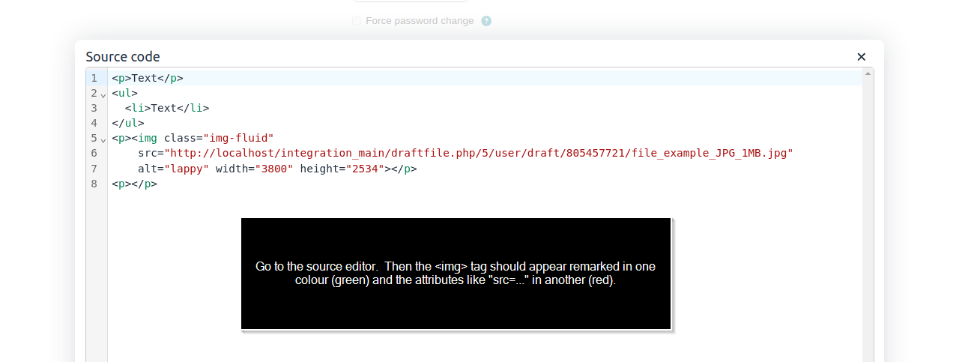
Task: Click the width="3800" attribute
Action: (x=255, y=169)
